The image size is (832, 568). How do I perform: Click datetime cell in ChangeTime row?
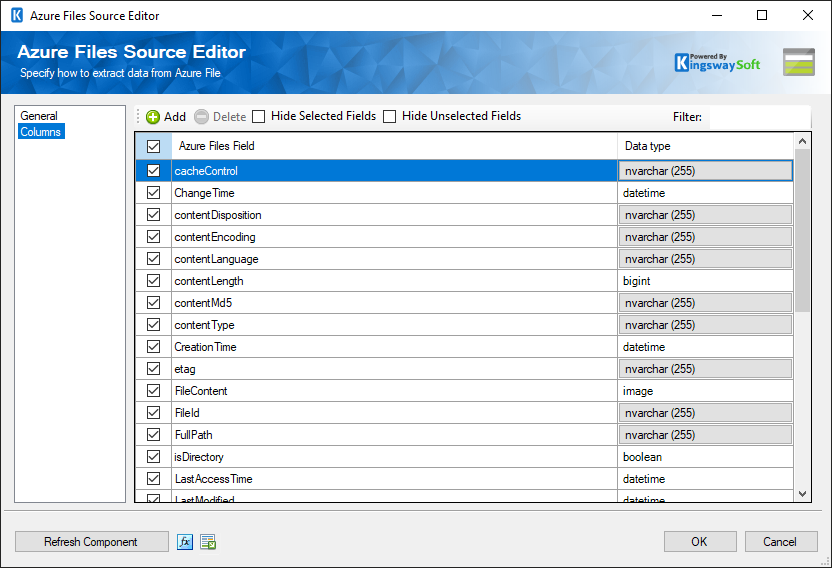coord(705,193)
